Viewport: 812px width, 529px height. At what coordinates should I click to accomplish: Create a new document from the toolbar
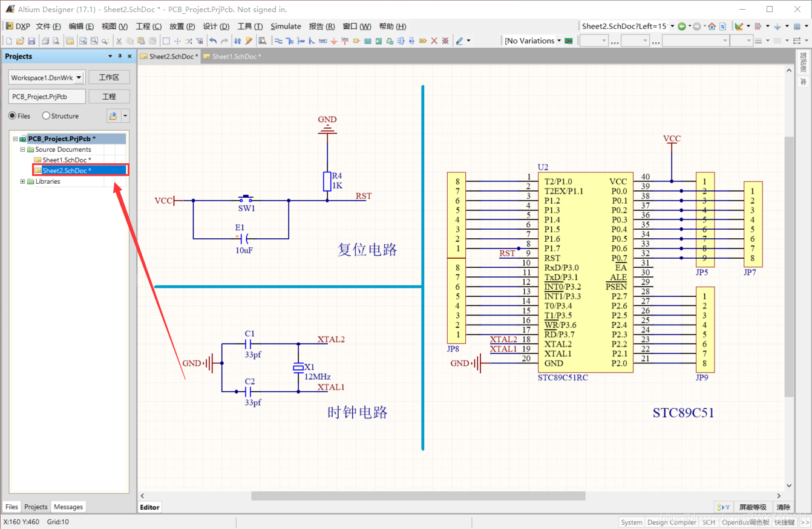pos(8,41)
